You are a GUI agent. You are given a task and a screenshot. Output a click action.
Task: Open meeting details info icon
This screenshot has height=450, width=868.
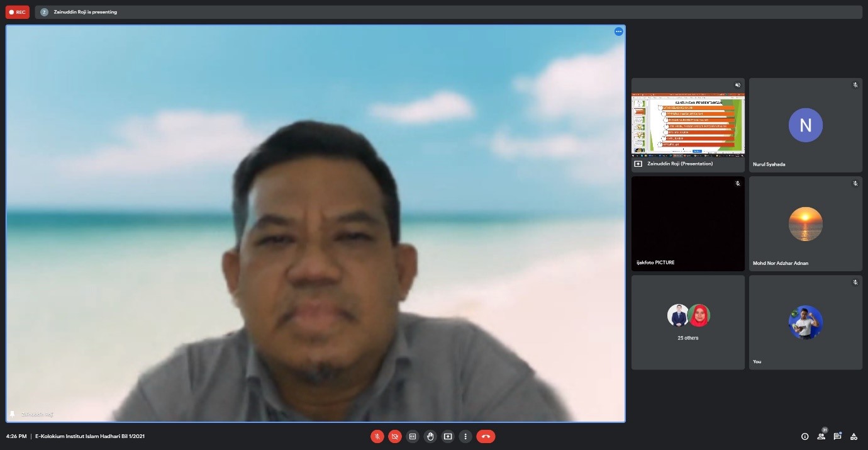click(x=804, y=436)
